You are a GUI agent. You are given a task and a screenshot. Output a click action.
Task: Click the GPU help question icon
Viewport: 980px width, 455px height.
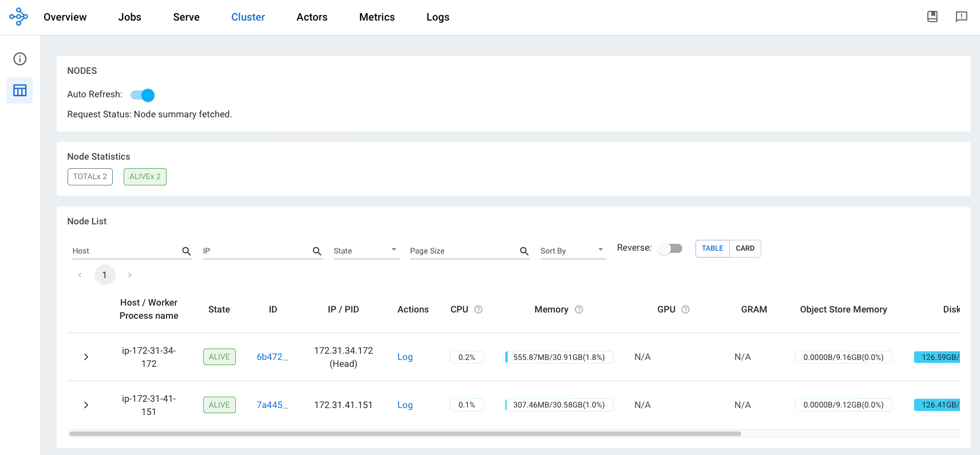pyautogui.click(x=685, y=310)
